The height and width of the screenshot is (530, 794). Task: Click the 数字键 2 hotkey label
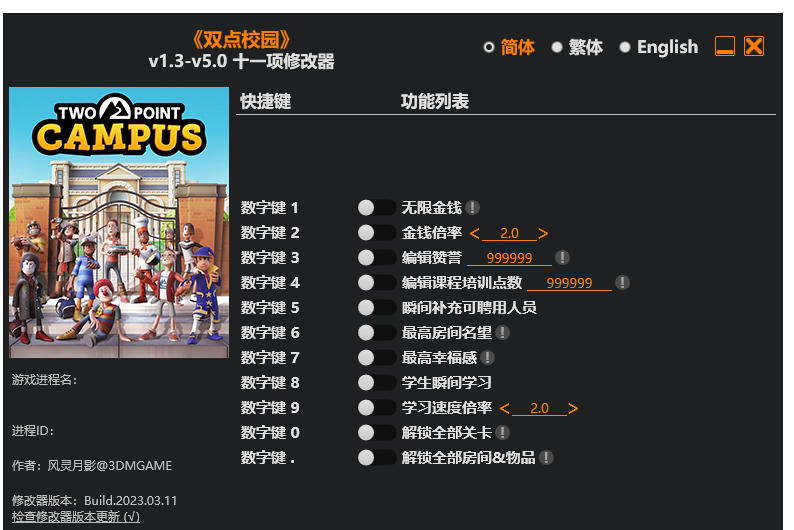pos(270,233)
